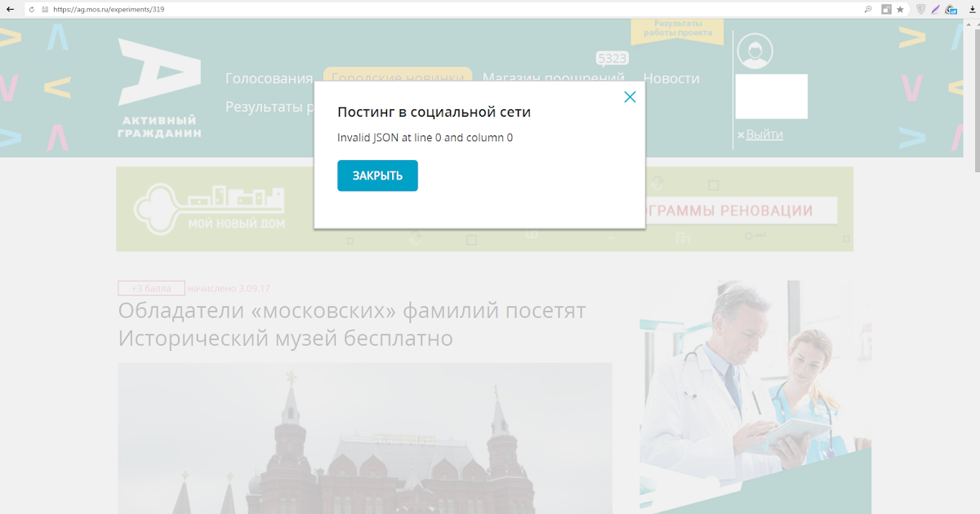This screenshot has height=514, width=980.
Task: Open the Результаты menu item
Action: click(x=269, y=106)
